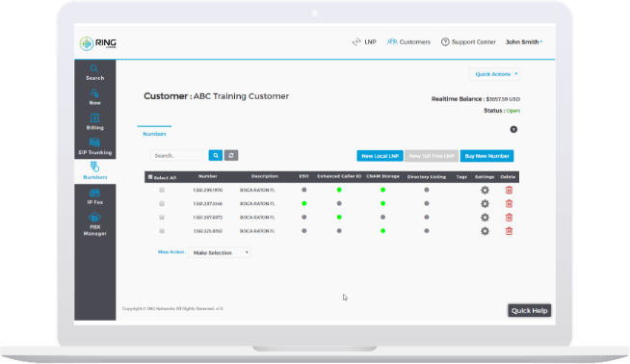Image resolution: width=630 pixels, height=364 pixels.
Task: Toggle E911 dot in the first row
Action: [304, 190]
